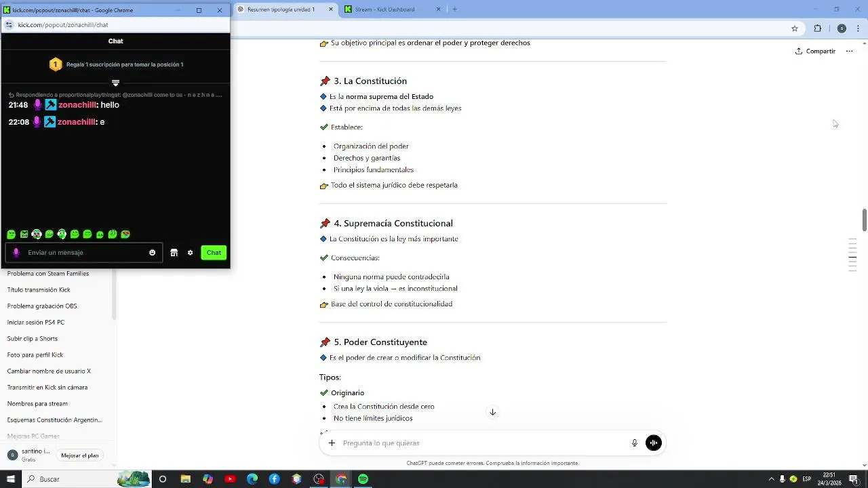Send message with green Chat button
This screenshot has width=868, height=488.
214,253
